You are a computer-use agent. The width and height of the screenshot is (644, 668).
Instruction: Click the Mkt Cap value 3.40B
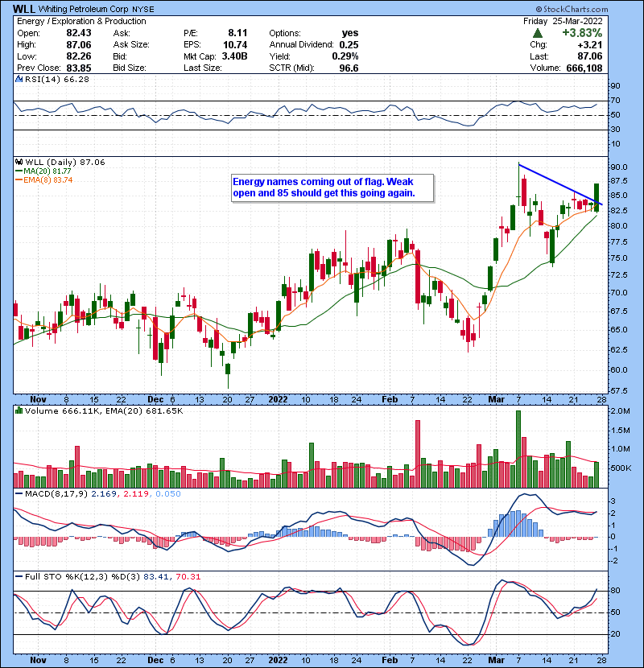[234, 56]
